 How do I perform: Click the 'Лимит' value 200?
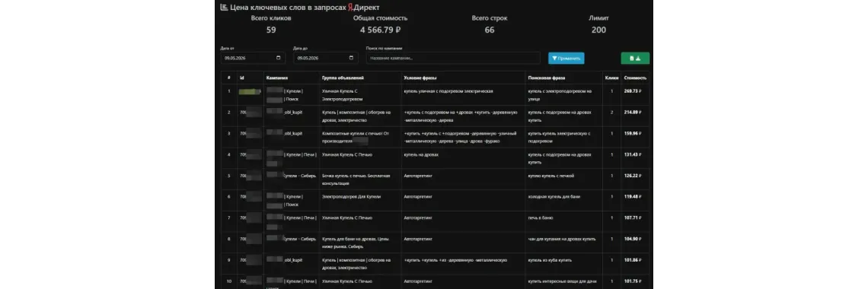[x=598, y=30]
